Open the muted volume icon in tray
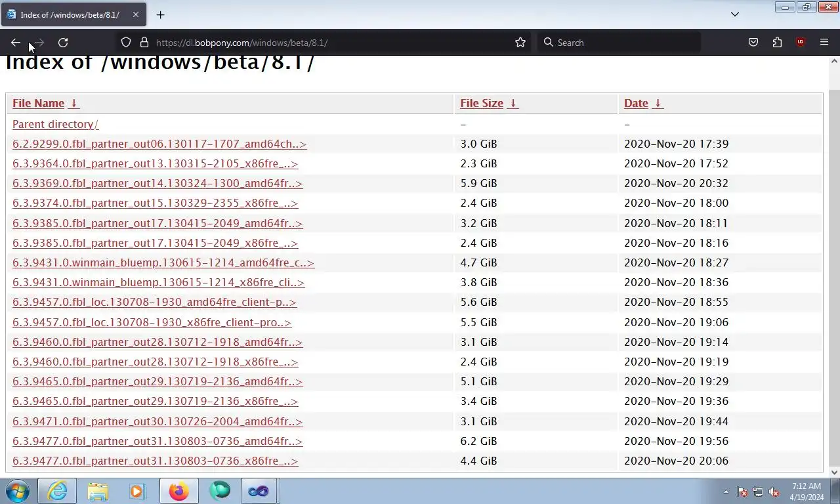This screenshot has height=504, width=840. point(774,492)
